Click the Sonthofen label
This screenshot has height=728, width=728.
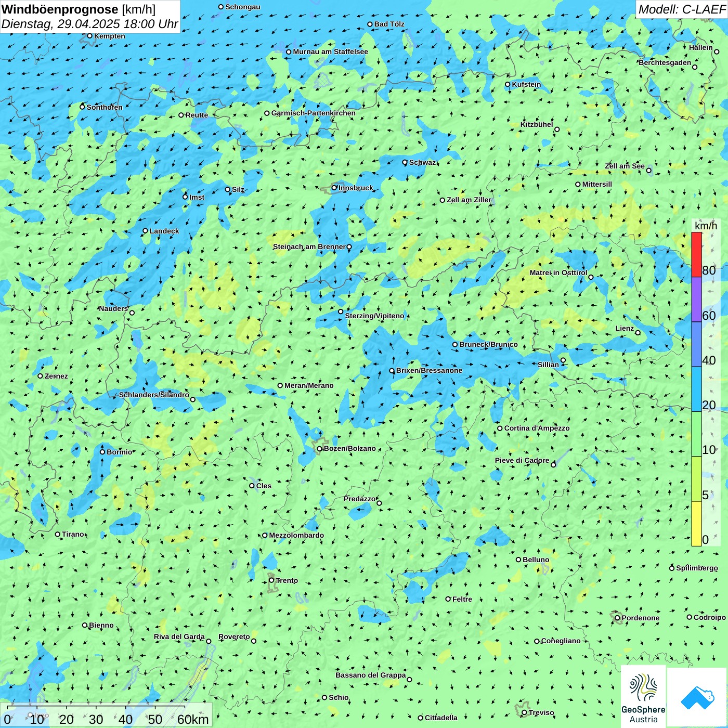[x=105, y=107]
